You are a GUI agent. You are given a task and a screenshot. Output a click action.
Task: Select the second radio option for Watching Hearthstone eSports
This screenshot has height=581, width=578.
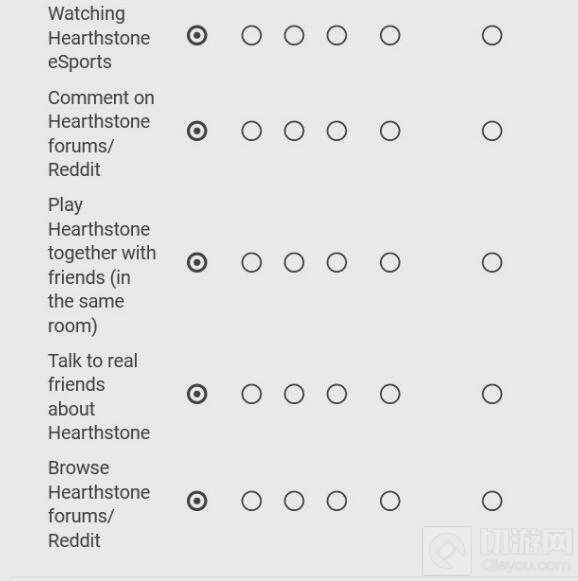point(252,36)
